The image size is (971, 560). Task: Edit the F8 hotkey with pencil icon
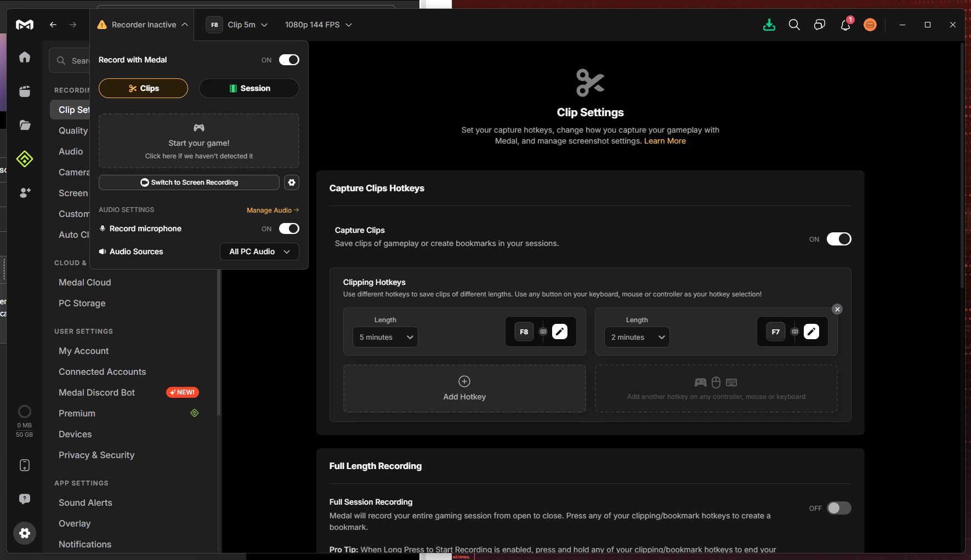coord(560,332)
